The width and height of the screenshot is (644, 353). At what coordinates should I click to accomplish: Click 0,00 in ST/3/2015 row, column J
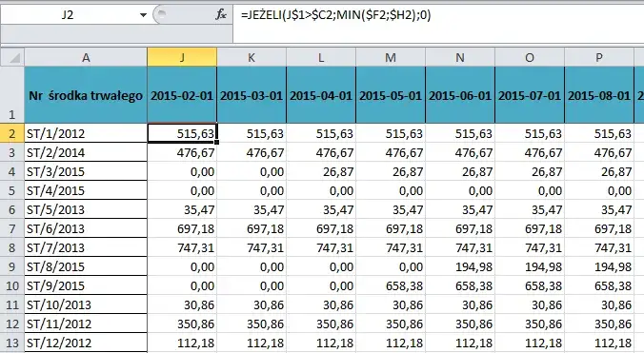(182, 171)
